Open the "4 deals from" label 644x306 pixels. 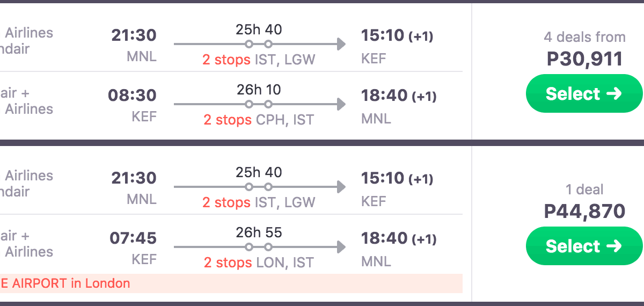[584, 37]
